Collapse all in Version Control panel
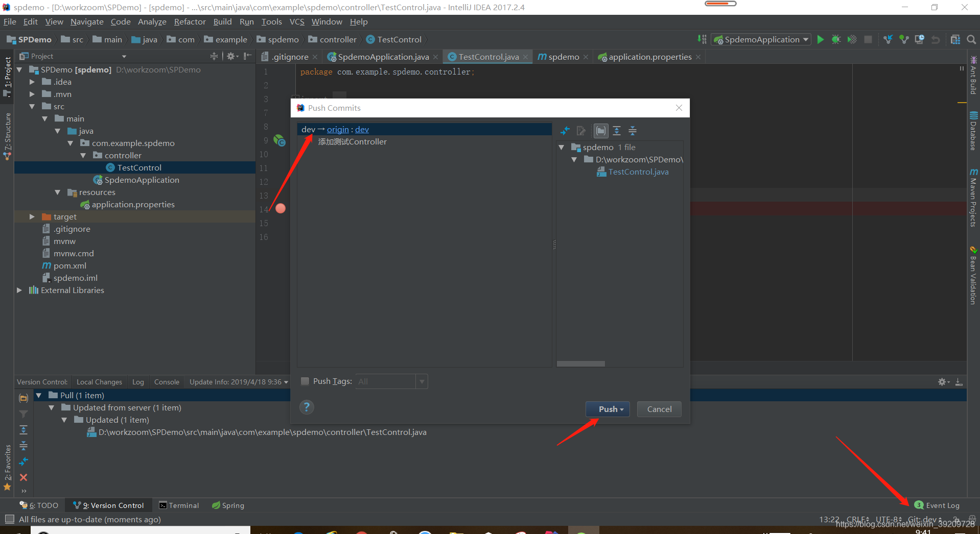980x534 pixels. [x=24, y=446]
